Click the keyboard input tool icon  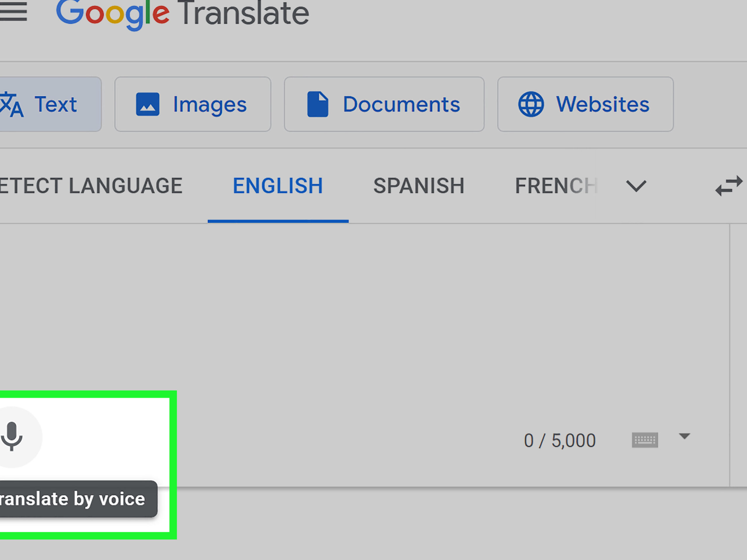(x=645, y=440)
